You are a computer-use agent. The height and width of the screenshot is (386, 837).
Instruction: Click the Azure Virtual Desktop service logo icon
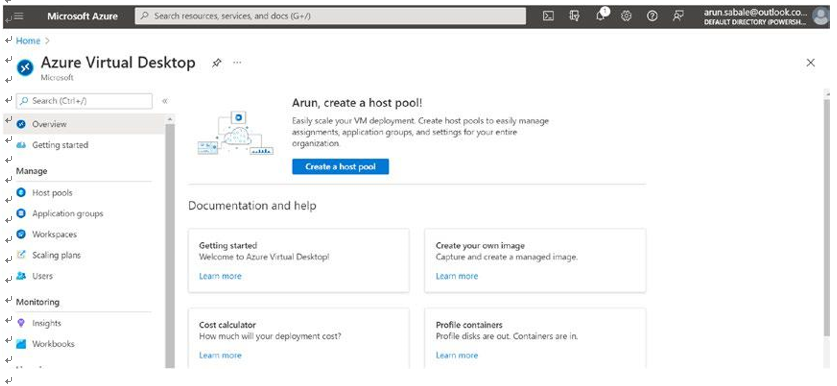pyautogui.click(x=25, y=67)
